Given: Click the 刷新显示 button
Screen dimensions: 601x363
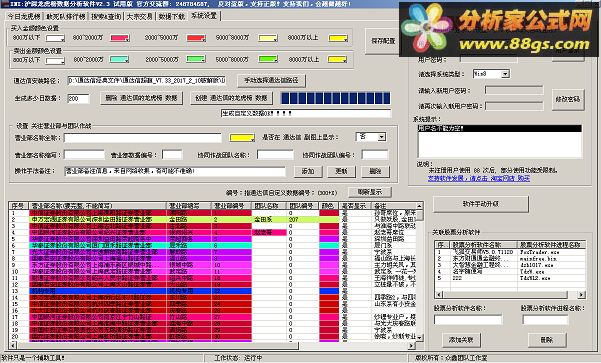Looking at the screenshot, I should [370, 192].
